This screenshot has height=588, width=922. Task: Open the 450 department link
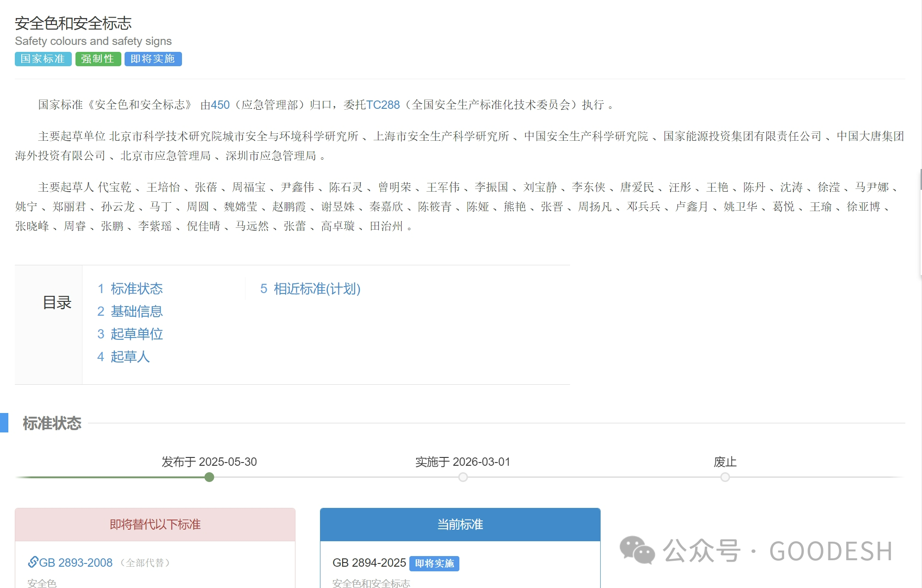pos(220,105)
